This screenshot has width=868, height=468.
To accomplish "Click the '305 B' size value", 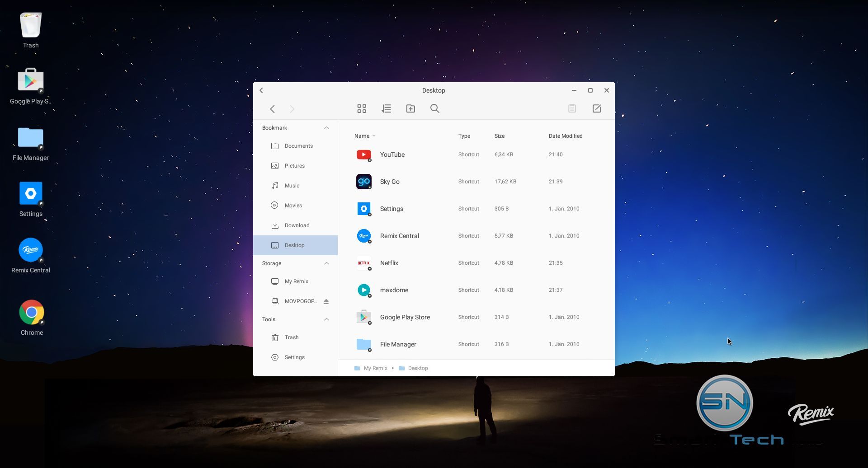I will (501, 209).
